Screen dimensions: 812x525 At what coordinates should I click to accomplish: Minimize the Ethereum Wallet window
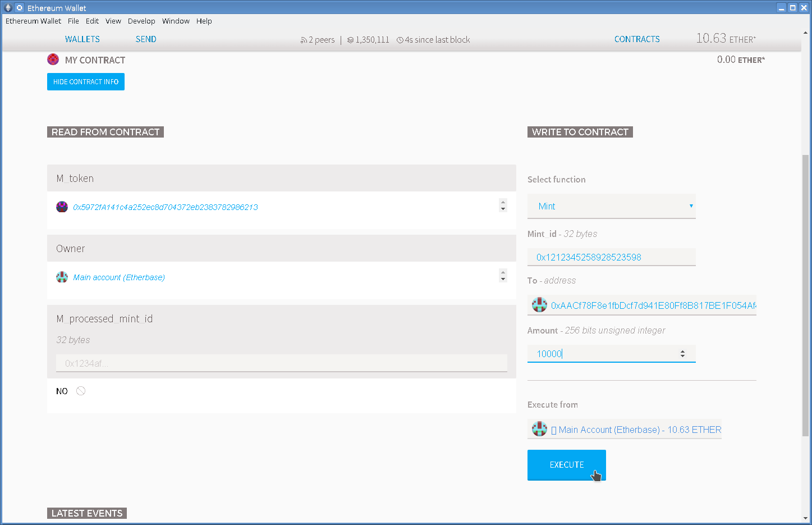[x=781, y=8]
